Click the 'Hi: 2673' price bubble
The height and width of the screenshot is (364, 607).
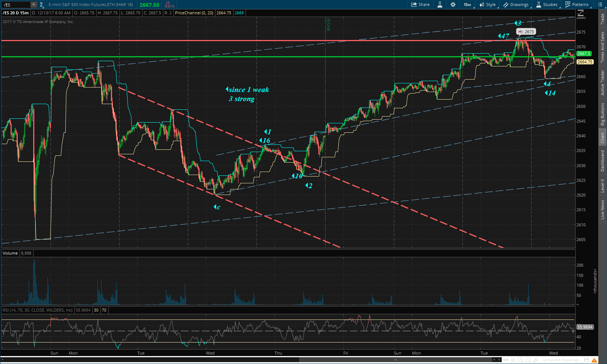(526, 32)
